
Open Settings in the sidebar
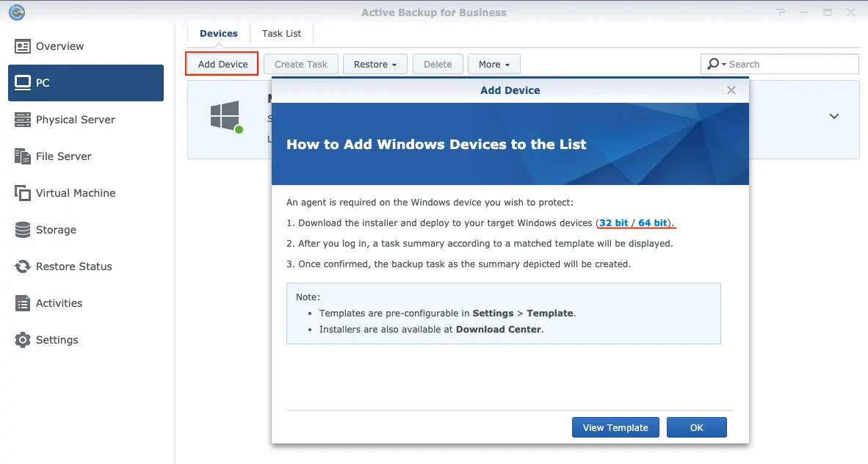click(x=86, y=340)
